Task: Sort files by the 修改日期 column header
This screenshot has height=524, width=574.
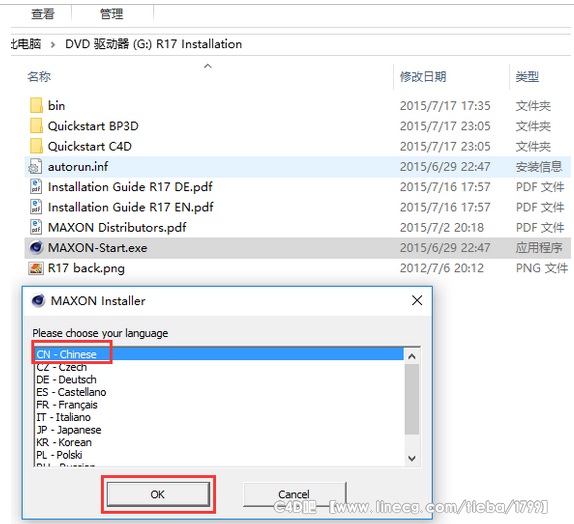Action: tap(423, 77)
